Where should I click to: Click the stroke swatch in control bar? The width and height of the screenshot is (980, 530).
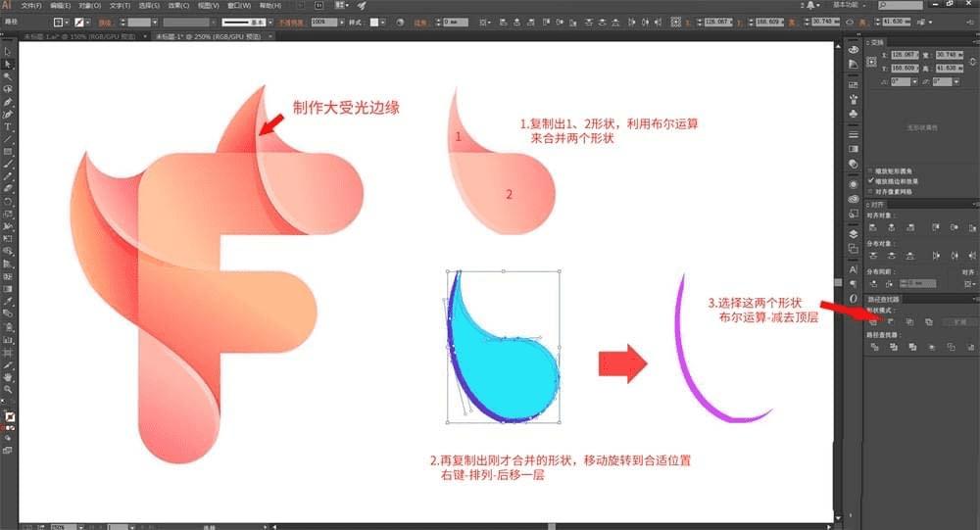78,22
